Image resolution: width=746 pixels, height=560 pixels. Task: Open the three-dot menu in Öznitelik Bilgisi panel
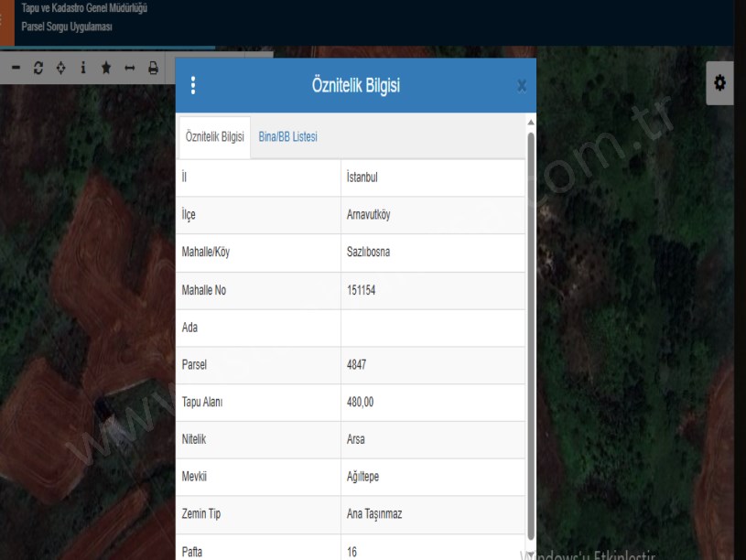(x=193, y=86)
